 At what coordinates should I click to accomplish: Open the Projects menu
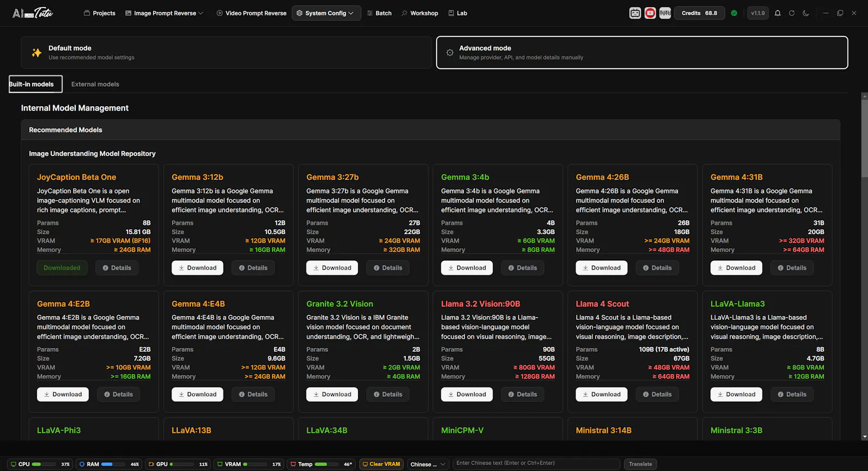point(99,13)
